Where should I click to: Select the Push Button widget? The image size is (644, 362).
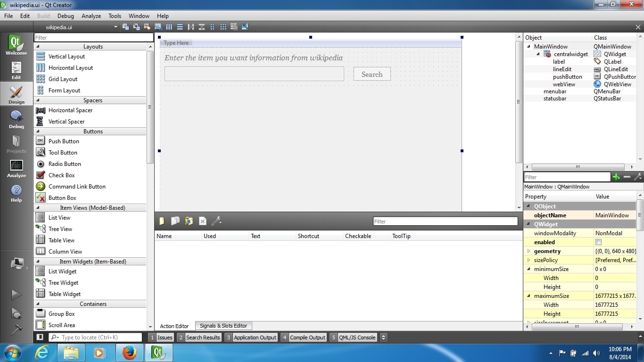pos(63,141)
